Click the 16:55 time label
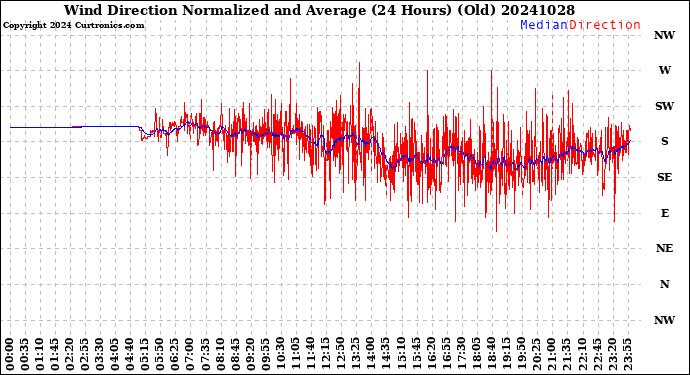The image size is (690, 375). (x=446, y=355)
